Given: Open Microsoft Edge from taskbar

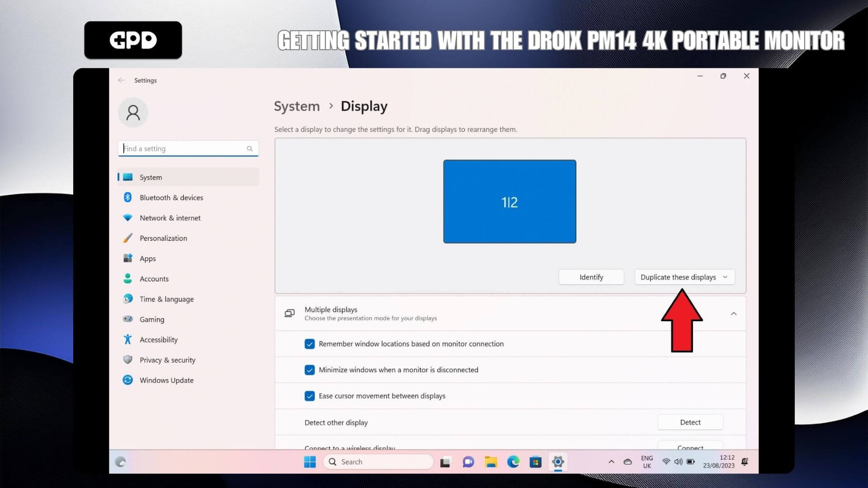Looking at the screenshot, I should point(513,462).
